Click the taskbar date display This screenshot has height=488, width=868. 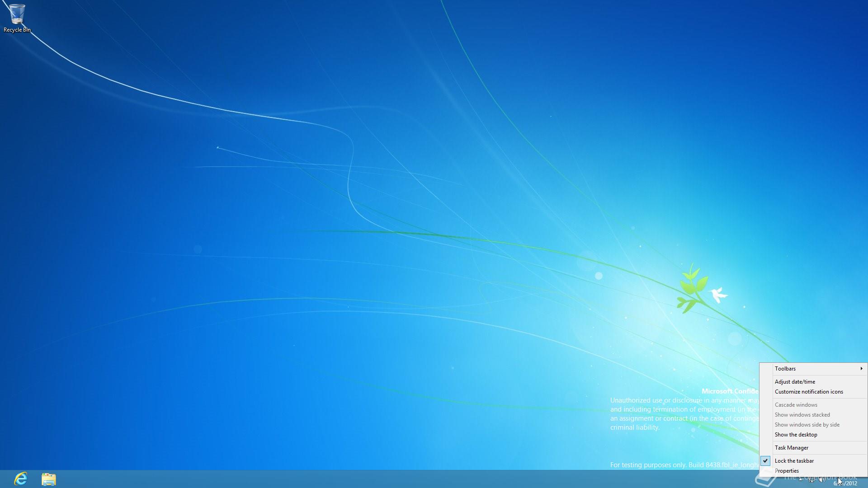click(846, 483)
